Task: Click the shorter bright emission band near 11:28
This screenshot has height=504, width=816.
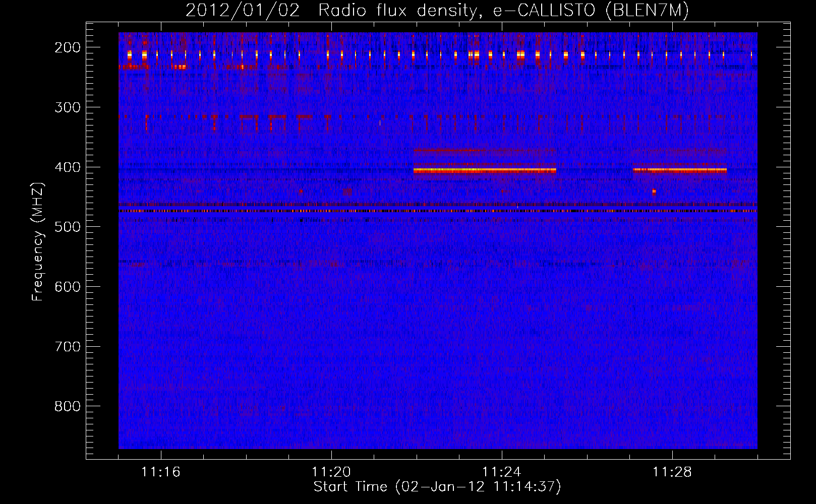Action: 680,170
